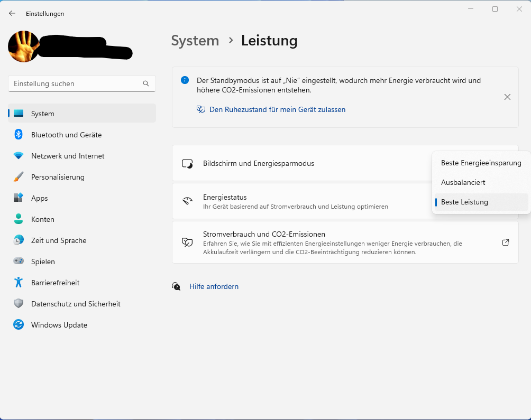Viewport: 531px width, 420px height.
Task: Open the Hilfe anfordern link
Action: pos(214,286)
